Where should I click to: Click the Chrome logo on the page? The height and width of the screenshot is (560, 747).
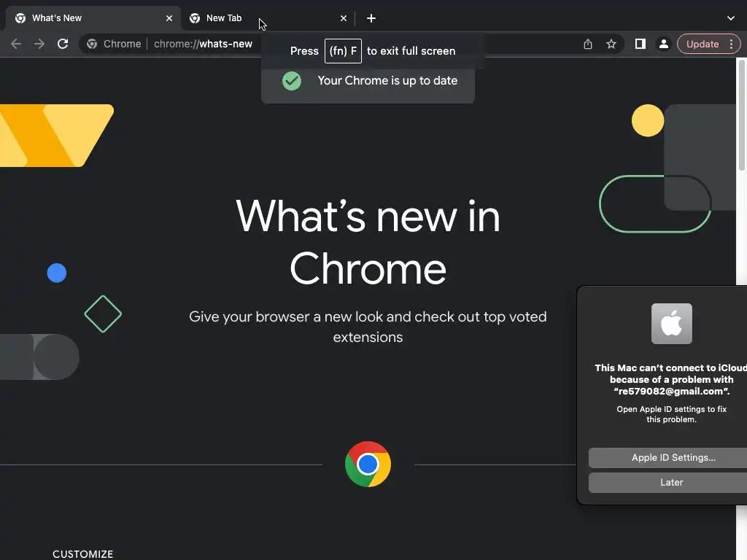coord(368,464)
